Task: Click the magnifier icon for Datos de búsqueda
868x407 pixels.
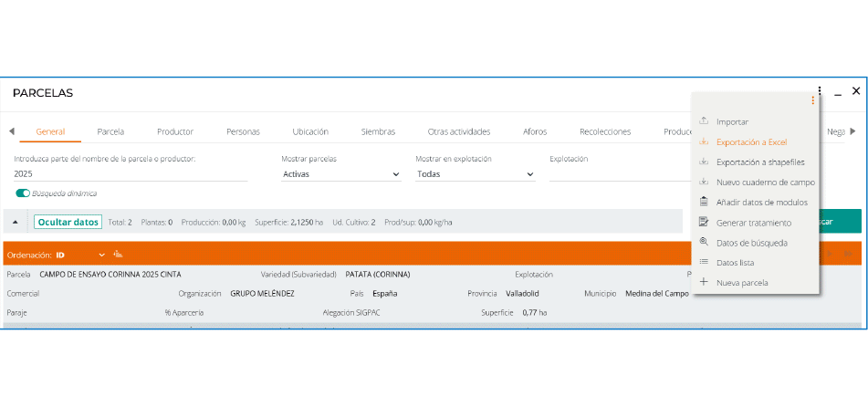Action: tap(704, 242)
